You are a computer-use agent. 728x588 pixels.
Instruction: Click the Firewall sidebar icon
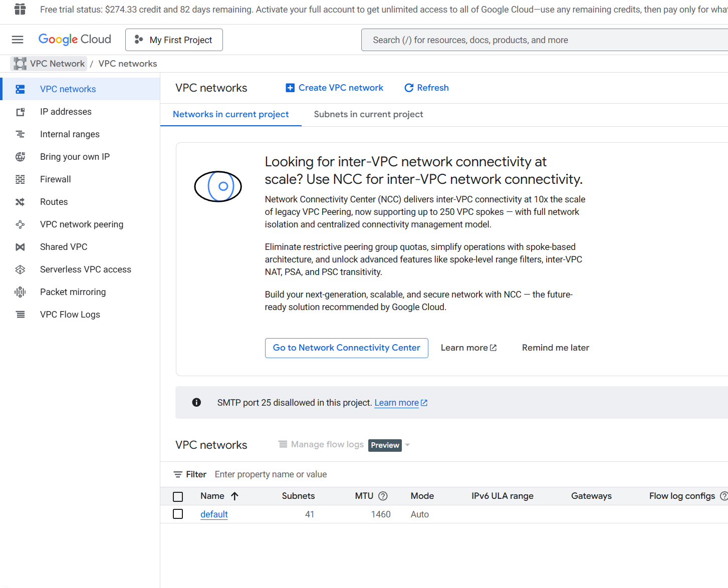click(20, 179)
